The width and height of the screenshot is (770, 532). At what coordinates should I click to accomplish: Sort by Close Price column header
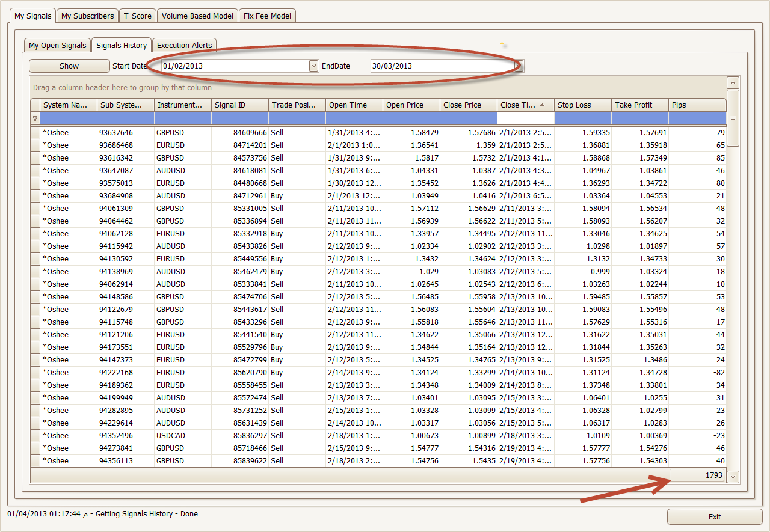pos(469,105)
